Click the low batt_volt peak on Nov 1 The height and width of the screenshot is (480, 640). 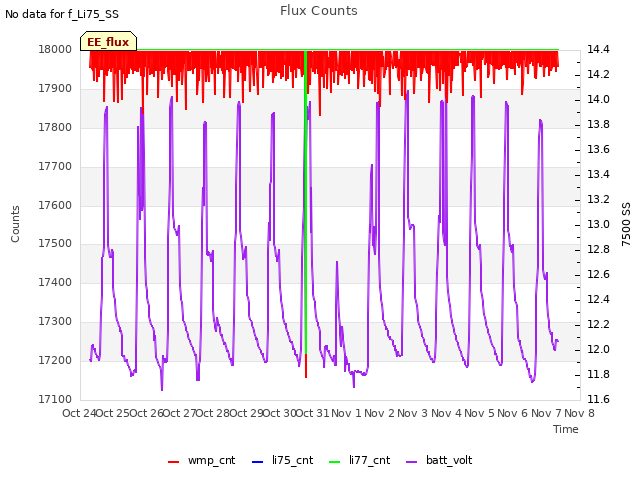click(x=337, y=262)
